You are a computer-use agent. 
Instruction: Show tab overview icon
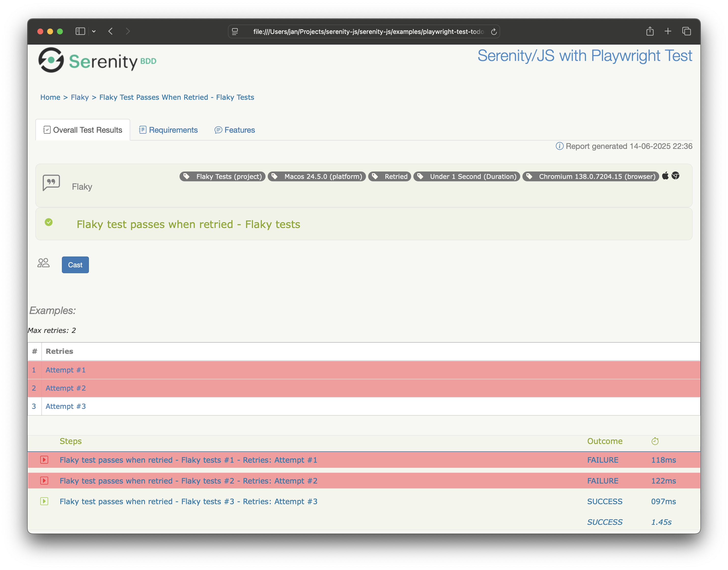pos(686,31)
